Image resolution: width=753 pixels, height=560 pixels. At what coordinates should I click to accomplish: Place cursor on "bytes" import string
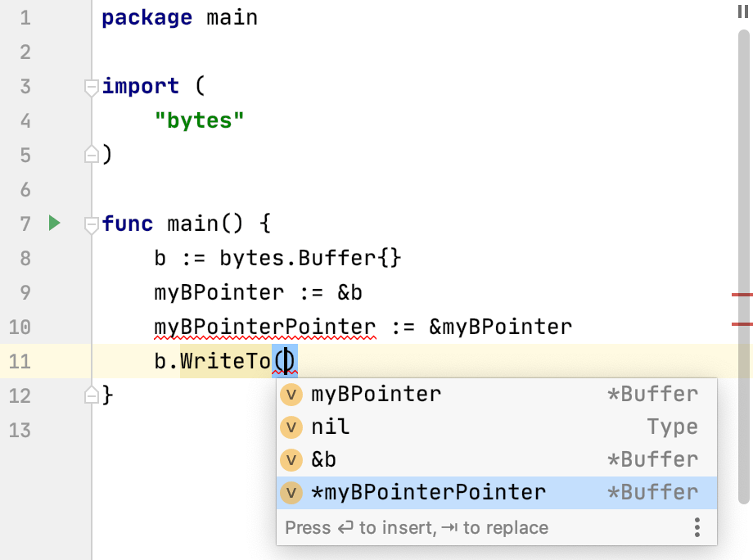tap(199, 120)
